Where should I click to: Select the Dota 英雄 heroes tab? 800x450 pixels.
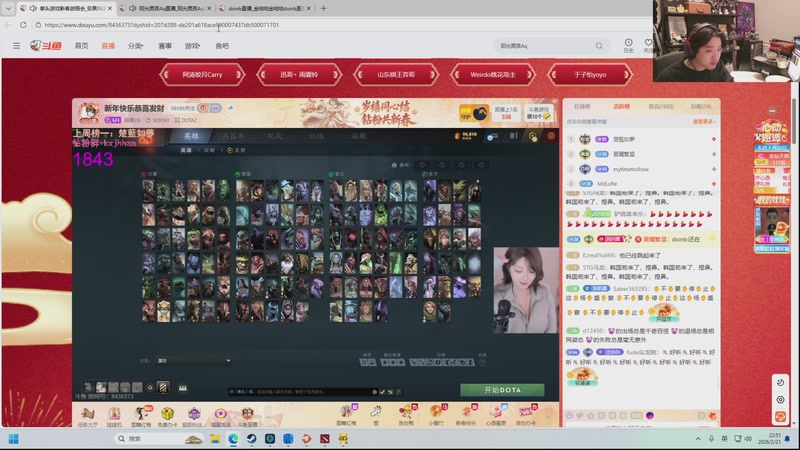click(x=191, y=136)
